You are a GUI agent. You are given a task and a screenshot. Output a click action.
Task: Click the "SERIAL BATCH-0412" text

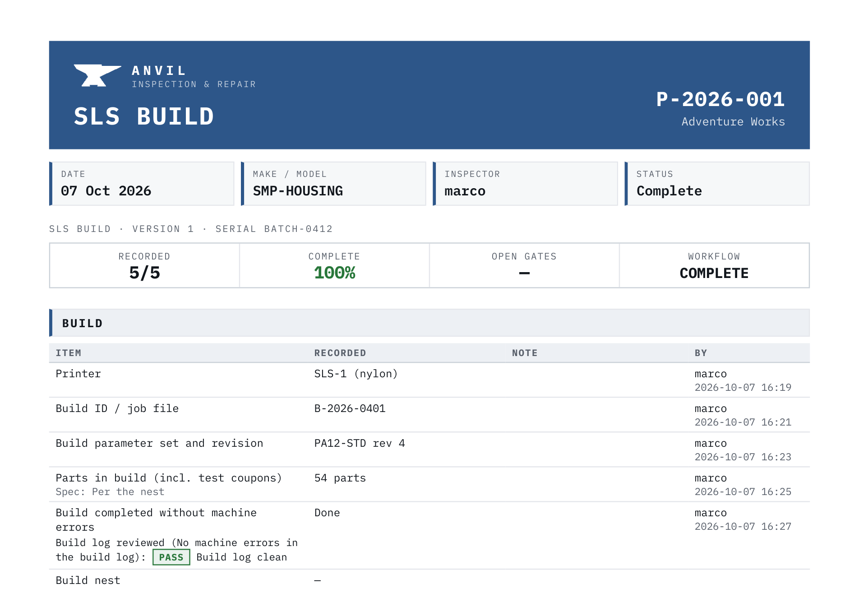pos(274,229)
